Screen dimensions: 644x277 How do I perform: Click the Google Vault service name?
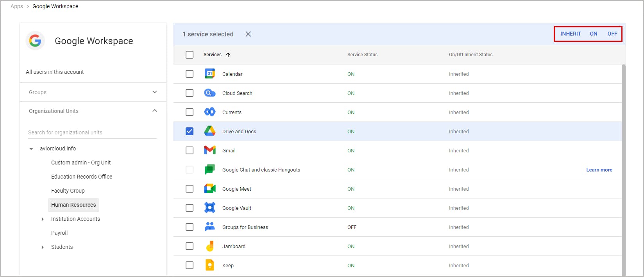pos(237,208)
